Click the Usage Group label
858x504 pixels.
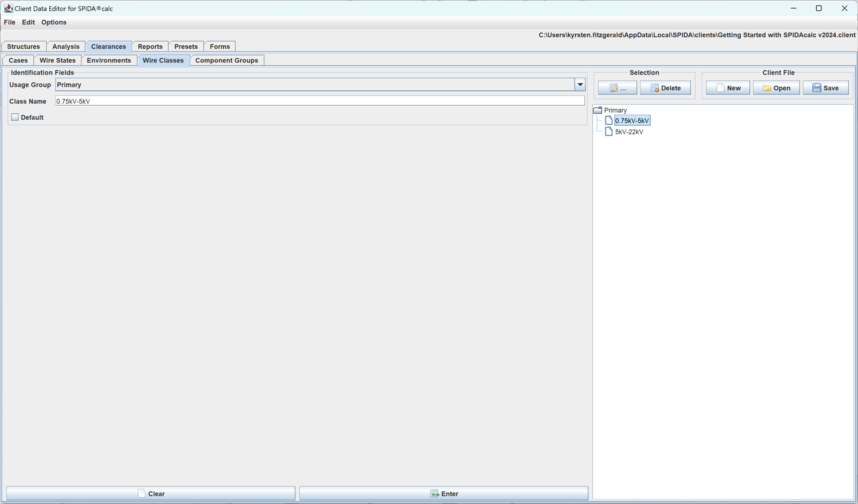[30, 85]
